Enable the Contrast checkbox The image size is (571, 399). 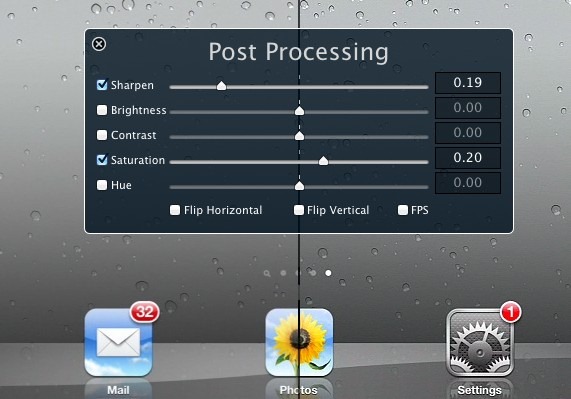click(102, 135)
